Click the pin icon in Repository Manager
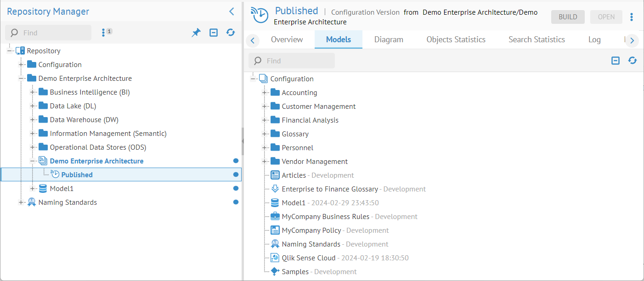 tap(196, 33)
